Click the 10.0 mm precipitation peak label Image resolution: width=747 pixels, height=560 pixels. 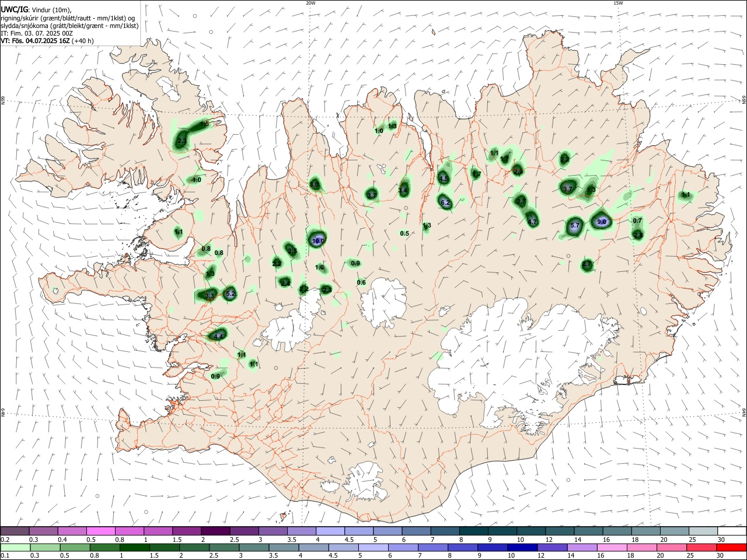pos(318,240)
